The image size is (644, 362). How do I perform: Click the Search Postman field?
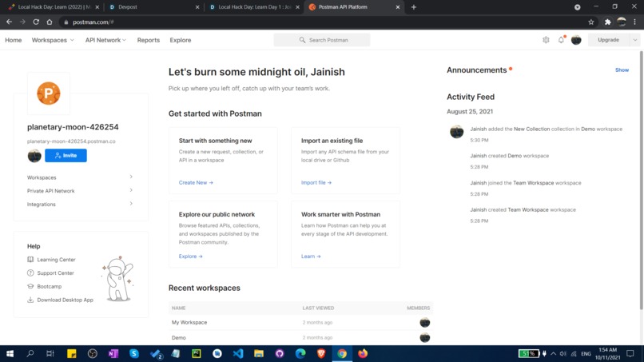click(x=322, y=40)
